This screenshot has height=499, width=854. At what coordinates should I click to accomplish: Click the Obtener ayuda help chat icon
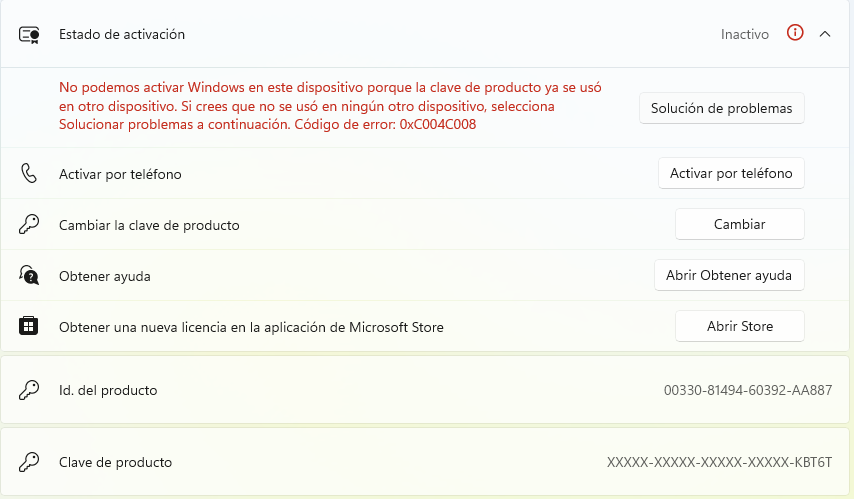pyautogui.click(x=29, y=275)
